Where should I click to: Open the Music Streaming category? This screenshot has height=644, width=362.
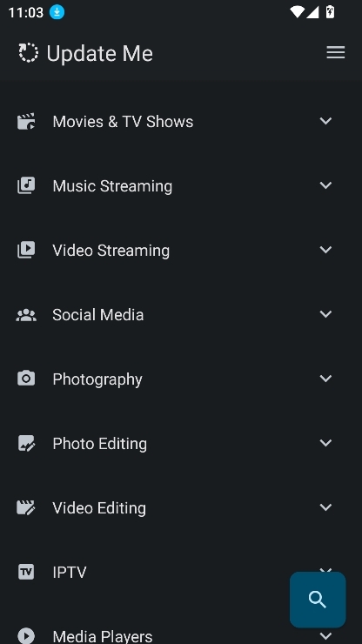(181, 186)
